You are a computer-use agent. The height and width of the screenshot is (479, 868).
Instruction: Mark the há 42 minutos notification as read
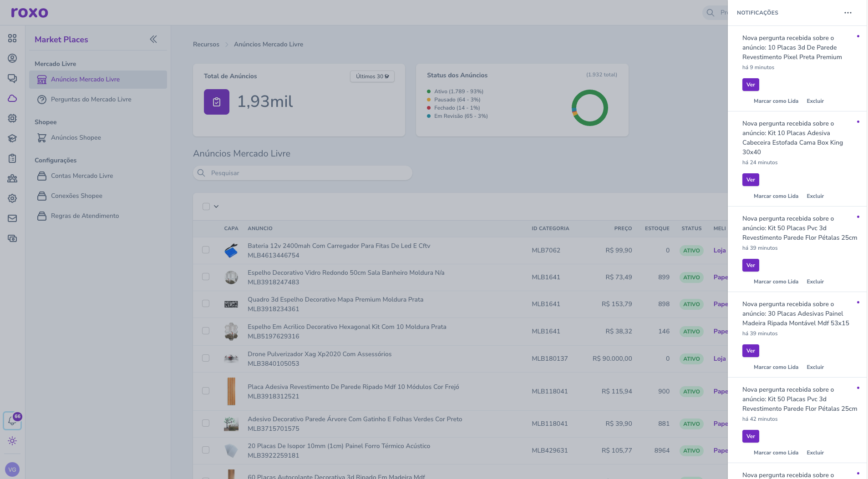click(x=776, y=453)
